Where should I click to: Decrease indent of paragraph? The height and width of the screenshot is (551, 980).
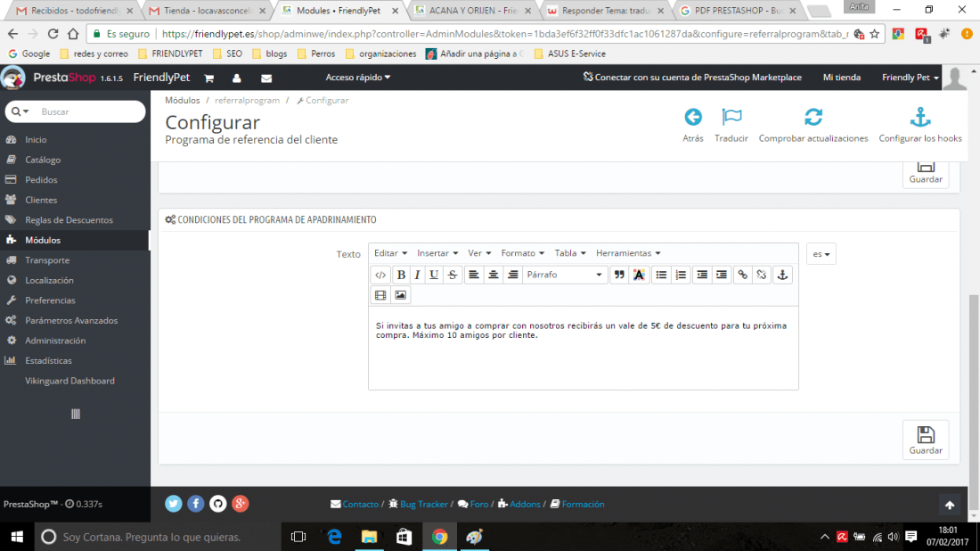point(702,275)
